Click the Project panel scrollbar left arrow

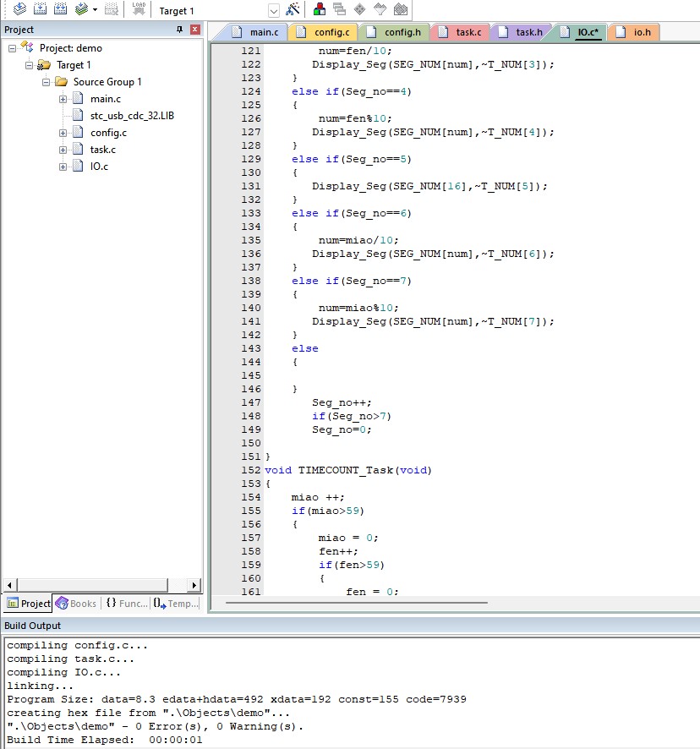click(9, 585)
